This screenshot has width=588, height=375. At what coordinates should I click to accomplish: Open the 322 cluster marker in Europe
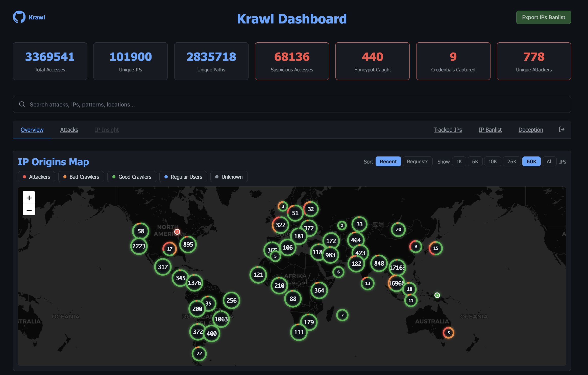280,225
